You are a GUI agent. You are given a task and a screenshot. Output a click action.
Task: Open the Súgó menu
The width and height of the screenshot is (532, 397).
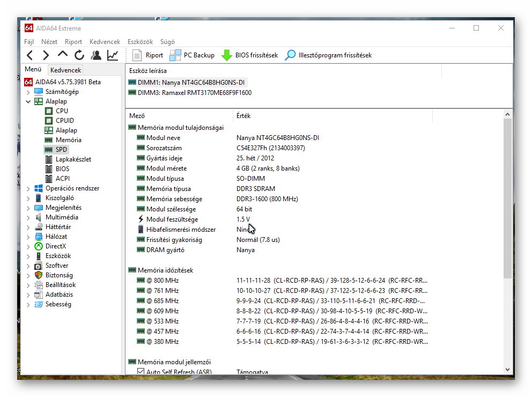pyautogui.click(x=167, y=42)
